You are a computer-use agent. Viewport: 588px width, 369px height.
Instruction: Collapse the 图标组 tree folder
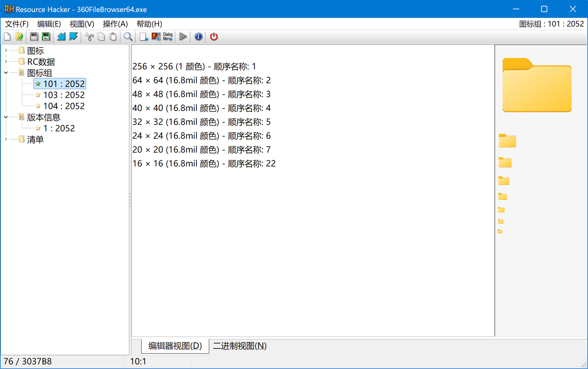pos(6,73)
